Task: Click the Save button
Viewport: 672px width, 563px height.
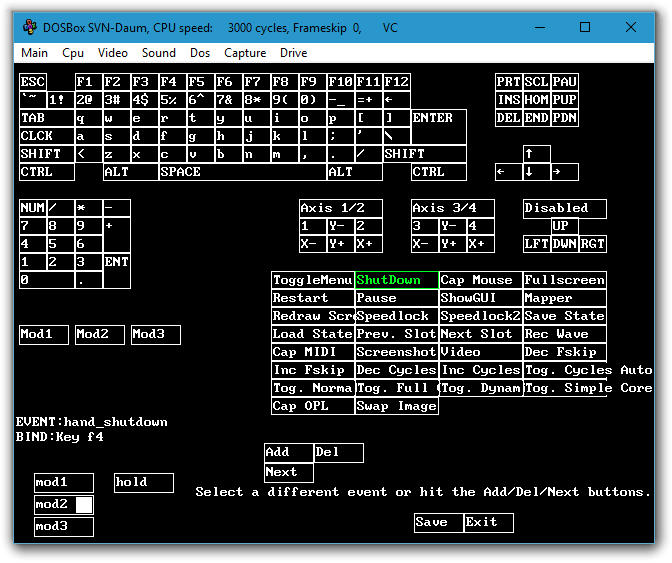Action: [438, 523]
